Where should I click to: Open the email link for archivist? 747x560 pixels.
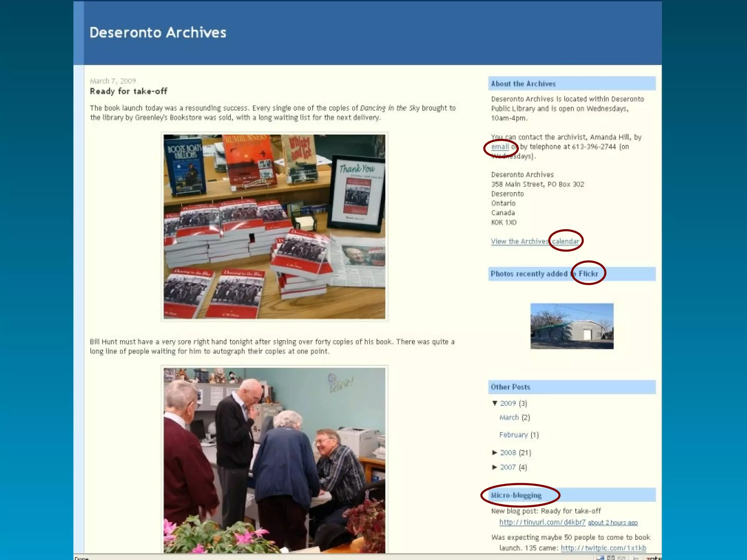pos(500,147)
